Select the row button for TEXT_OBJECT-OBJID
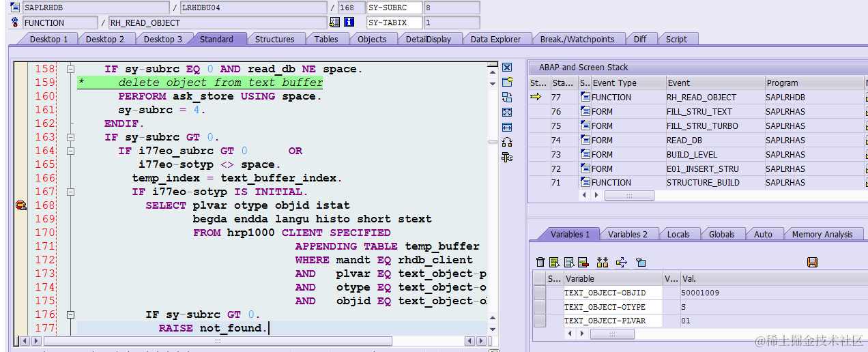Image resolution: width=868 pixels, height=352 pixels. [x=539, y=293]
